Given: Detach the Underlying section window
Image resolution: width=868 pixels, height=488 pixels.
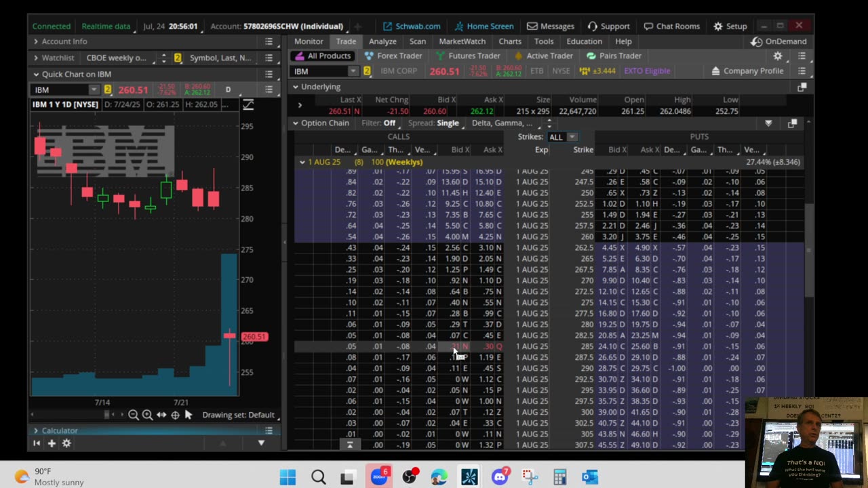Looking at the screenshot, I should (x=802, y=87).
